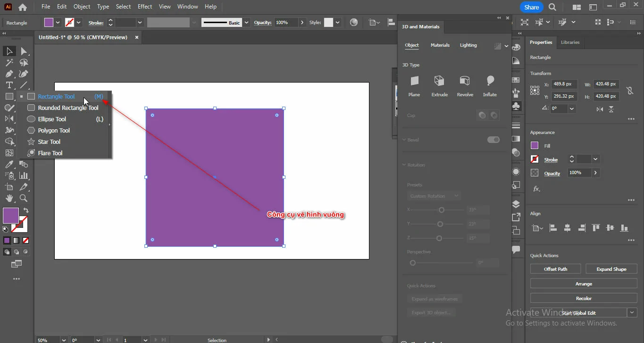Select the Hand tool
Screen dimensions: 644x343
[9, 199]
